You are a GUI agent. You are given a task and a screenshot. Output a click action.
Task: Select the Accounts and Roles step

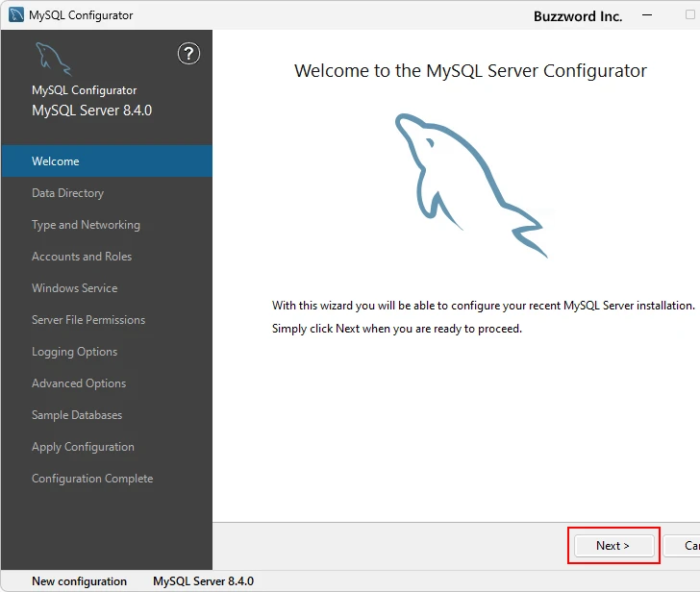(107, 256)
